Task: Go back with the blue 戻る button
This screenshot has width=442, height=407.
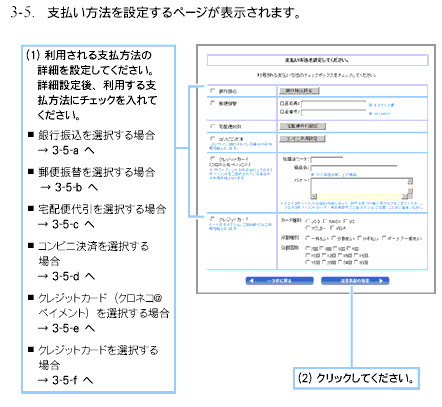Action: tap(279, 281)
